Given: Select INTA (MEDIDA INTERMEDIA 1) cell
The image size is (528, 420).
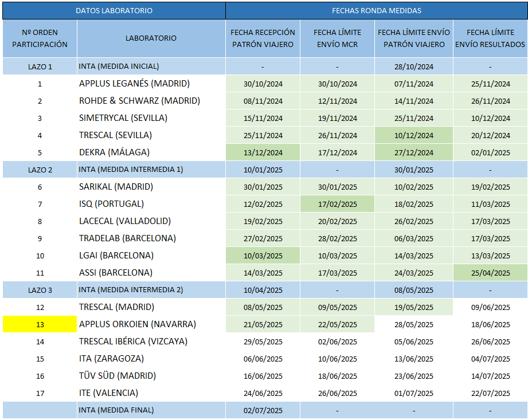Looking at the screenshot, I should click(x=151, y=169).
